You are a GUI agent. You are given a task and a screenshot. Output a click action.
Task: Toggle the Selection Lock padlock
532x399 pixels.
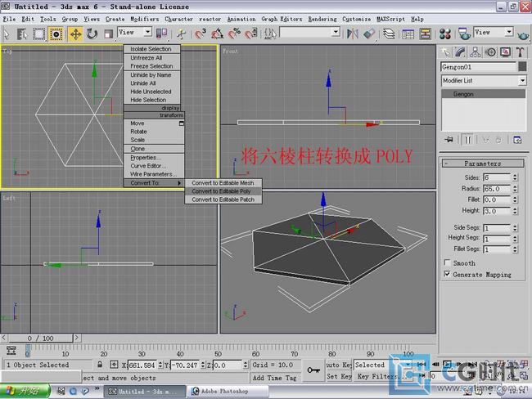pos(100,365)
